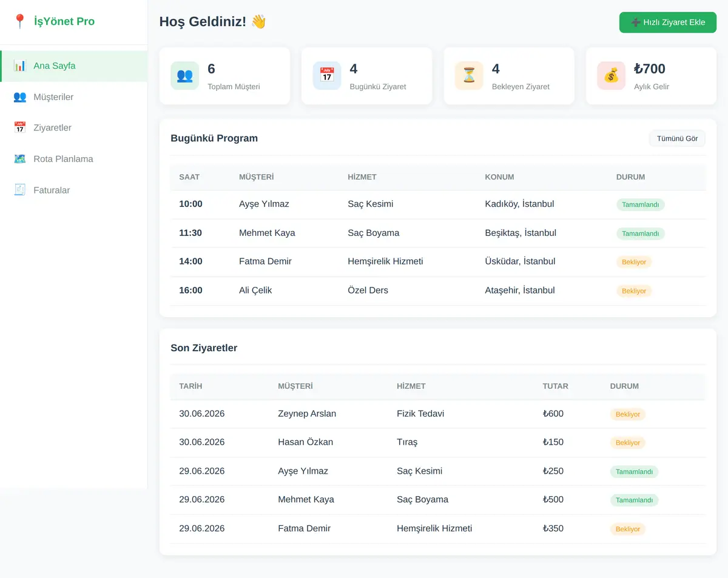Click the map pin logo icon

coord(19,22)
